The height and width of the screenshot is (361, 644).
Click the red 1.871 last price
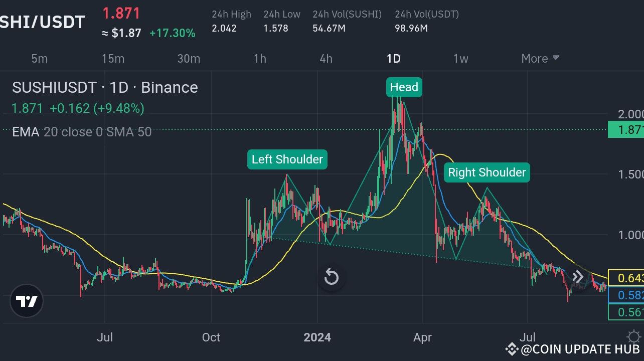pos(121,14)
